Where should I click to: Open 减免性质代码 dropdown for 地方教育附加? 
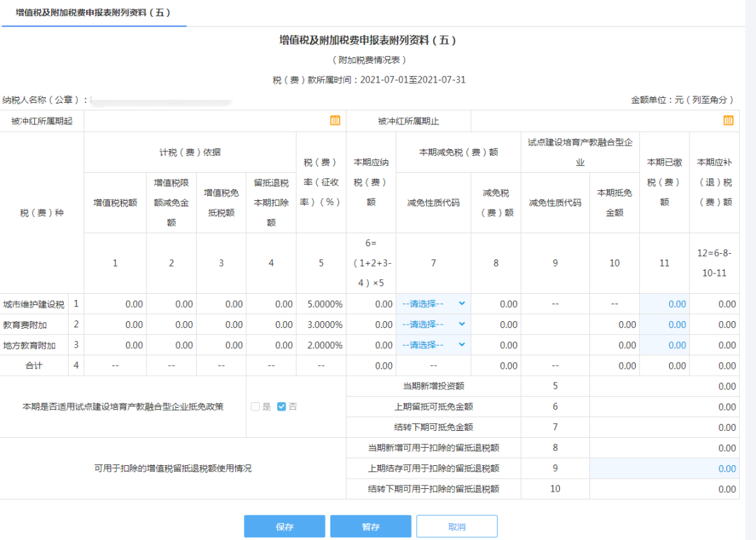[433, 345]
